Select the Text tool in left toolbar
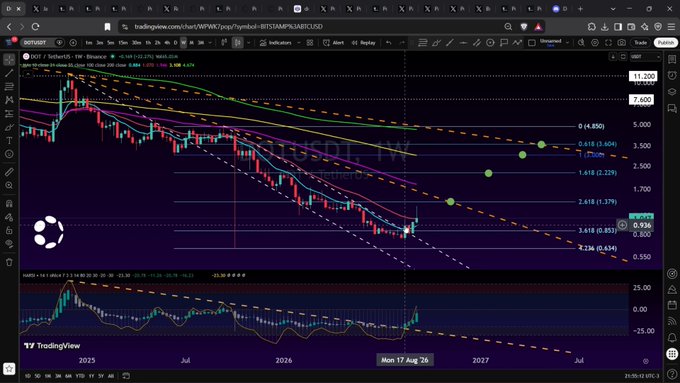 point(9,141)
